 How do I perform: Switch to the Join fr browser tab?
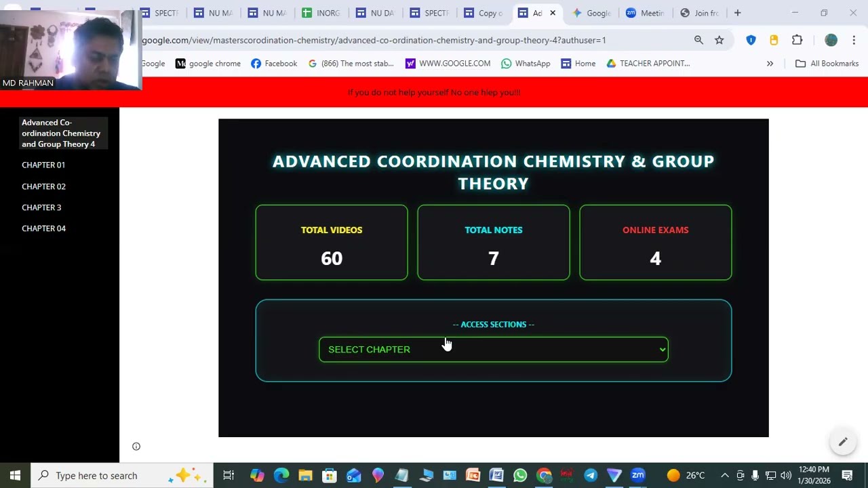[700, 13]
